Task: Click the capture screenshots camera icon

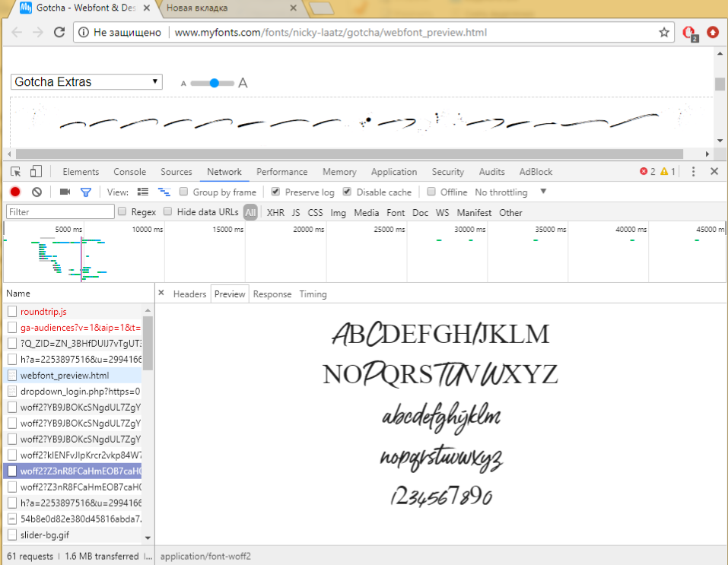Action: (65, 192)
